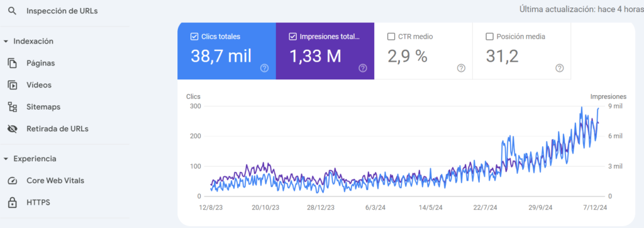The image size is (644, 228).
Task: Open the HTTPS report
Action: click(38, 202)
